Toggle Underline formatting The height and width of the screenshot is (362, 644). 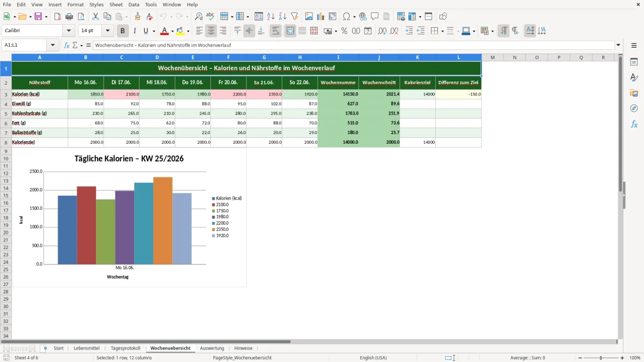(x=146, y=31)
